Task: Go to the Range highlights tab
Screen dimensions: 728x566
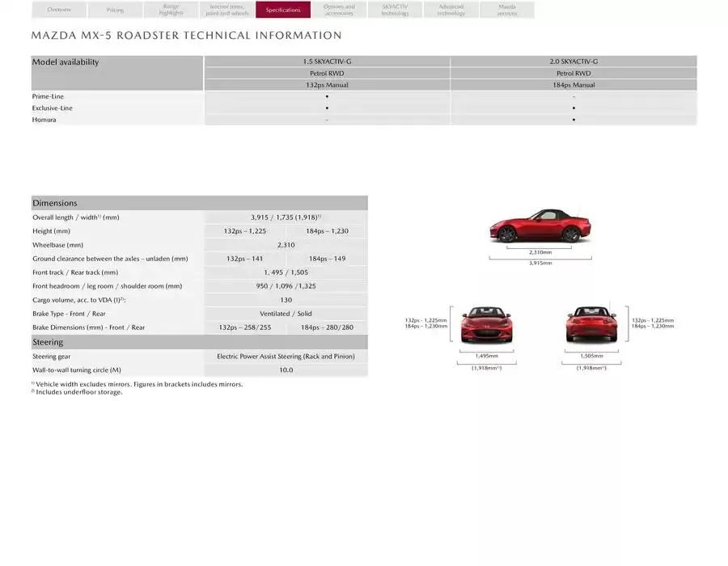Action: [171, 10]
